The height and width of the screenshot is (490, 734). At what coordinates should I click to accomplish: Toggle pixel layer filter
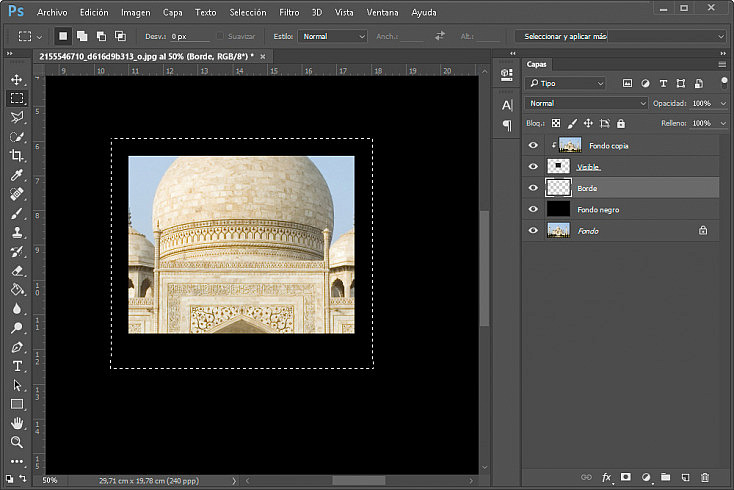click(x=627, y=83)
